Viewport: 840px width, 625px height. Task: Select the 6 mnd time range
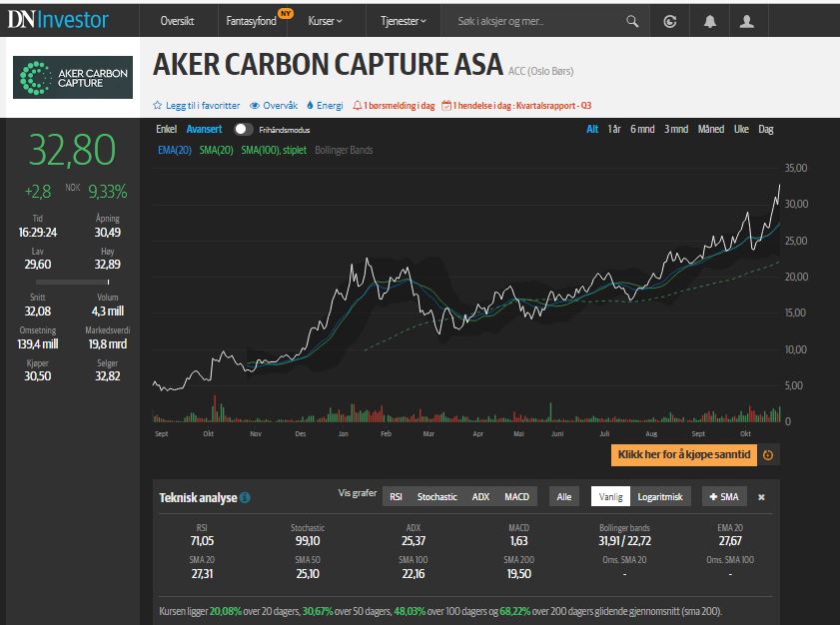point(642,129)
